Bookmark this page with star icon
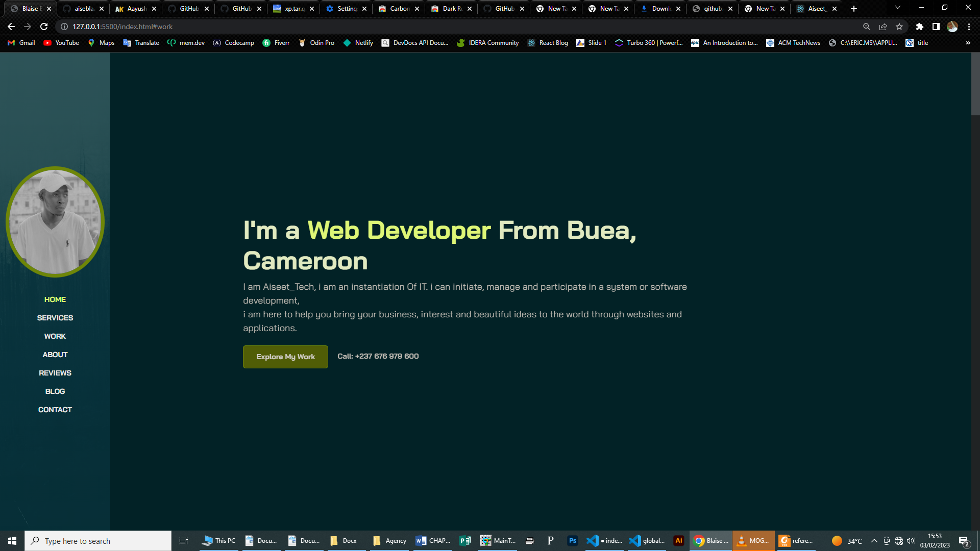 [899, 27]
